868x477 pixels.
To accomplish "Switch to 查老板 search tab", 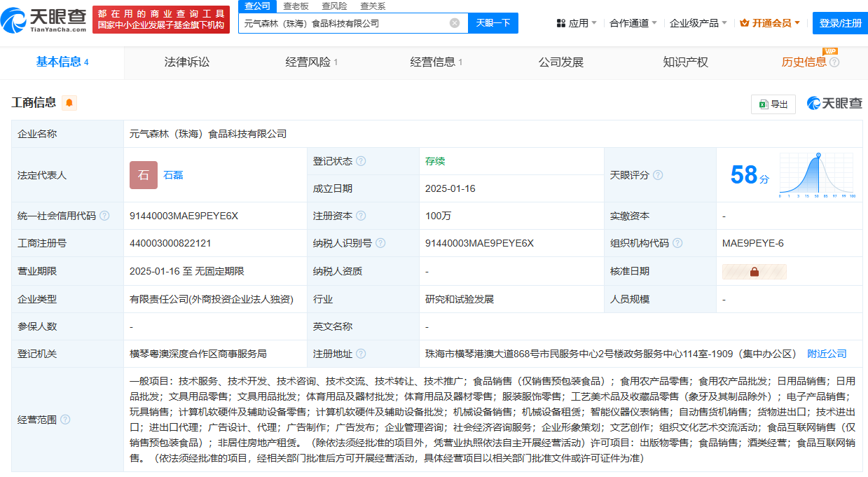I will click(296, 6).
